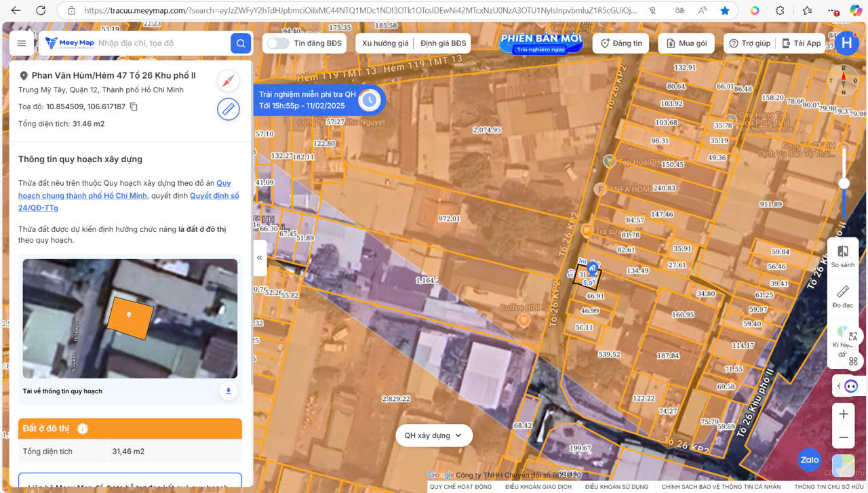Click the address search input field
Viewport: 868px width, 493px height.
point(161,43)
